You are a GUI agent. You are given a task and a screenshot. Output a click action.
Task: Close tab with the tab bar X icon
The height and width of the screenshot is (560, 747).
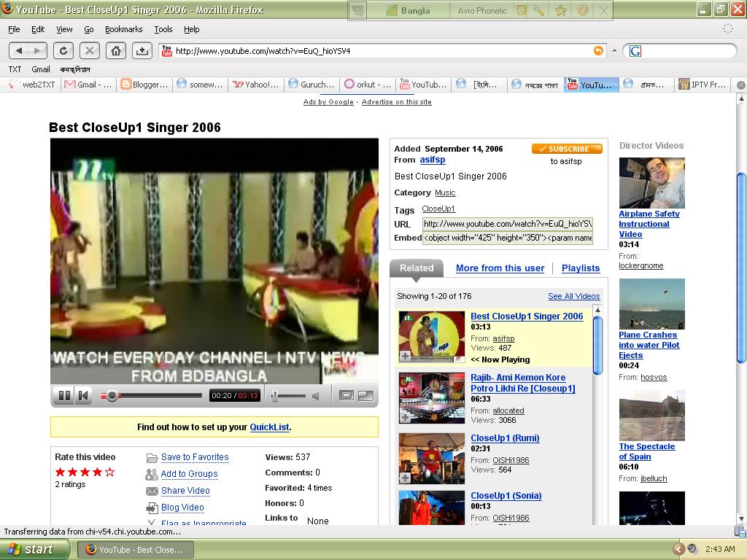click(x=741, y=85)
